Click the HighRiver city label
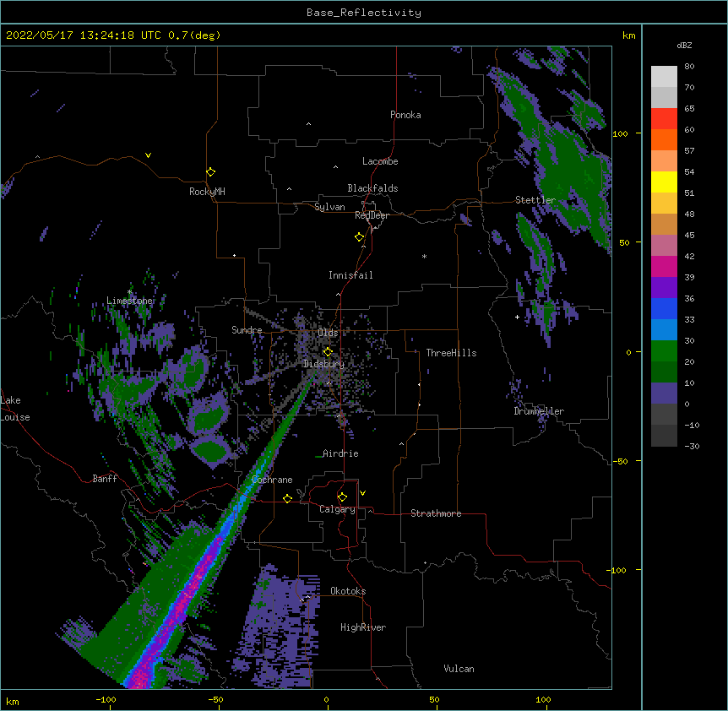The height and width of the screenshot is (711, 728). 363,627
